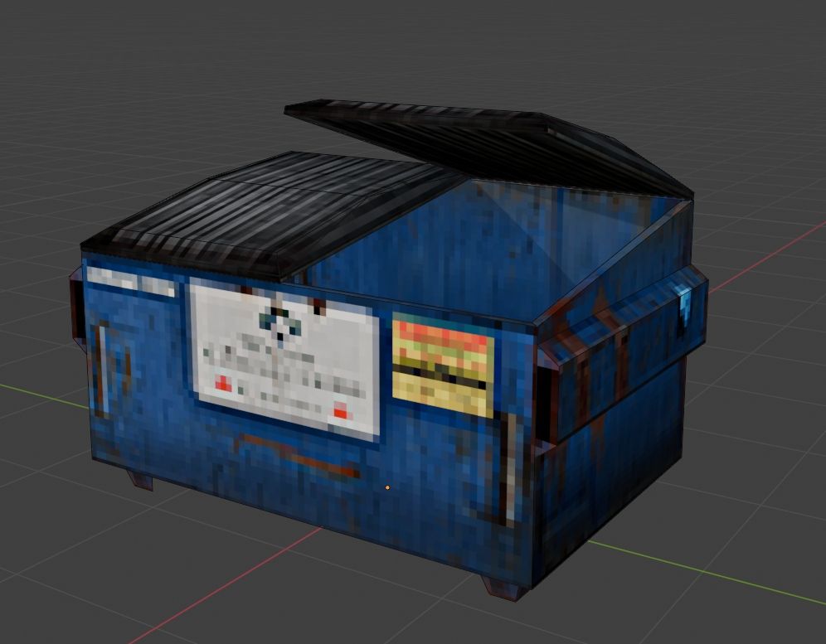Click the small orange origin dot

click(x=388, y=488)
